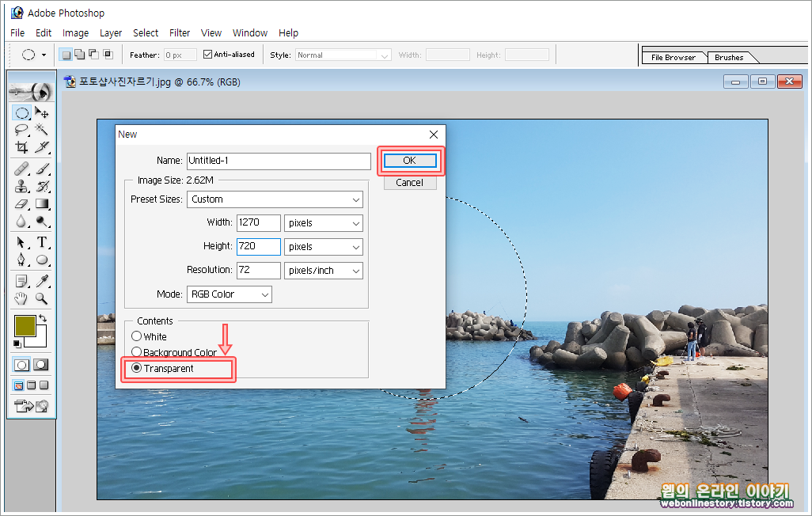This screenshot has width=812, height=516.
Task: Choose Subtract from Selection mode
Action: tap(93, 55)
